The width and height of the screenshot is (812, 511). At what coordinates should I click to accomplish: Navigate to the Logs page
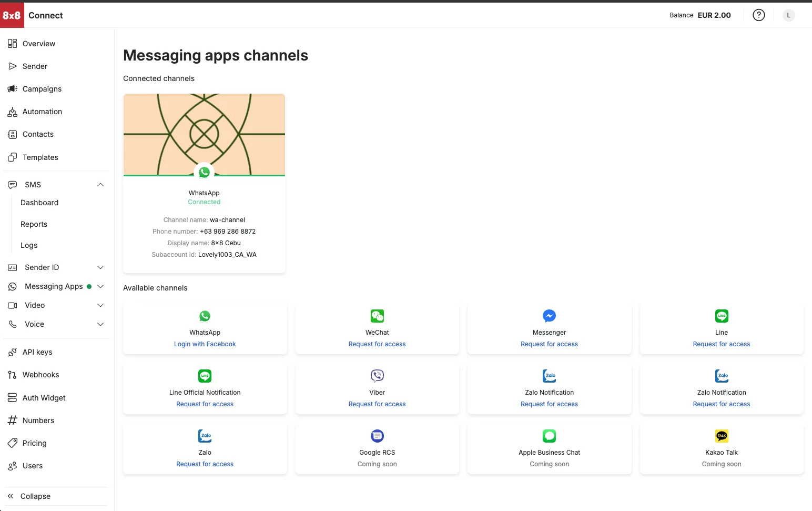29,245
